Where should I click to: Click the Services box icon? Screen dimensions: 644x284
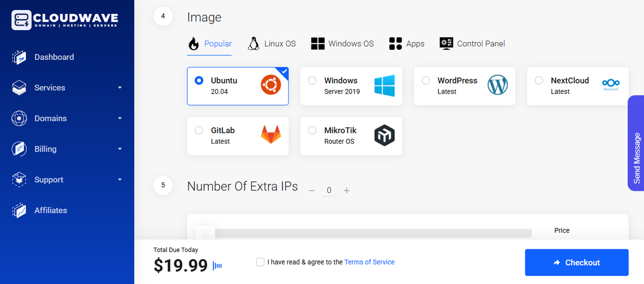tap(19, 88)
